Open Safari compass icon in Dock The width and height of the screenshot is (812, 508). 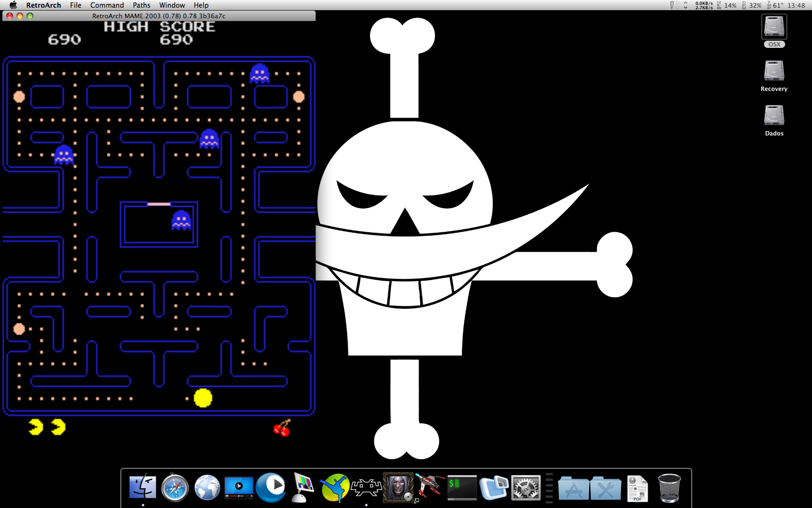(175, 488)
